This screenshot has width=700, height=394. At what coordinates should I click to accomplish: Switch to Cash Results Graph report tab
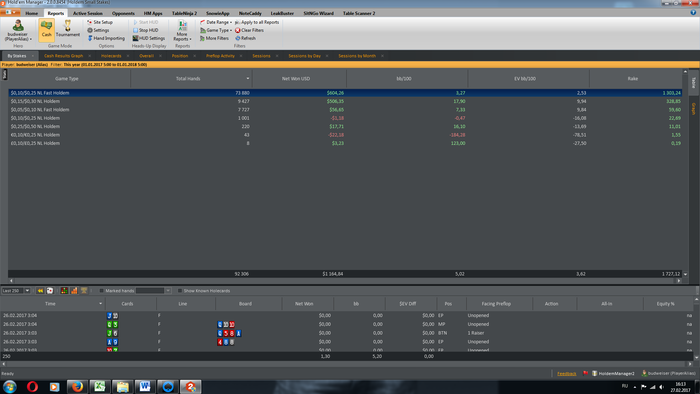point(63,56)
